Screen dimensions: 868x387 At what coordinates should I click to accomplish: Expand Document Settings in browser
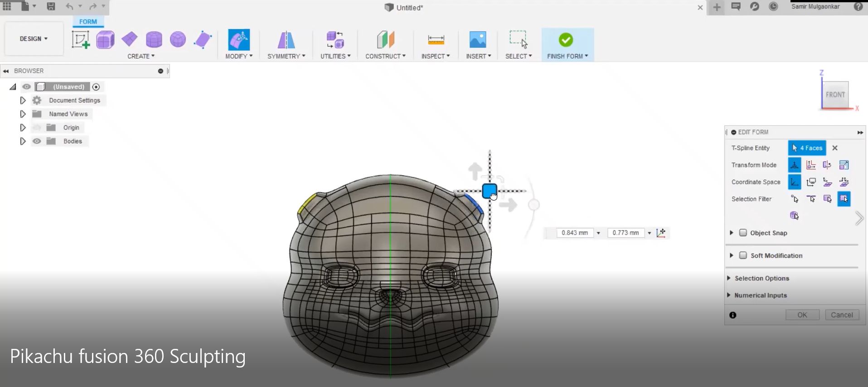(x=23, y=100)
